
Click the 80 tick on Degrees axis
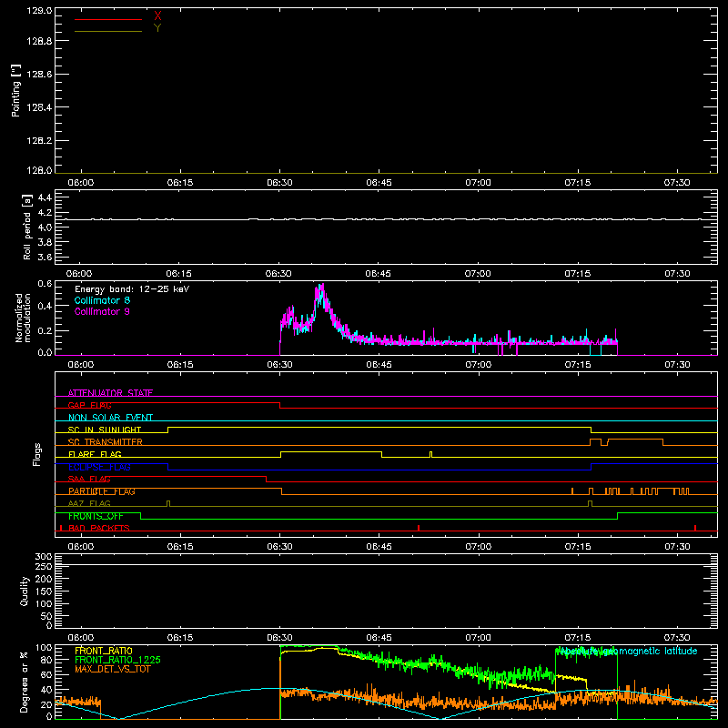pos(46,660)
